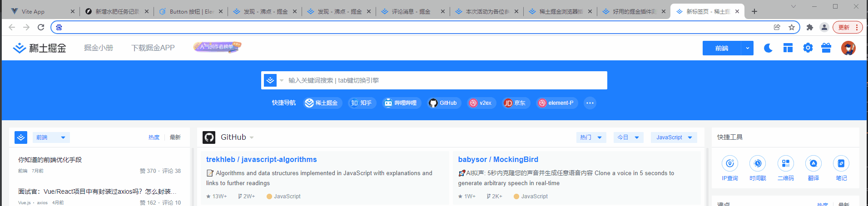Open browser extensions puzzle icon
Image resolution: width=868 pixels, height=206 pixels.
[x=809, y=27]
